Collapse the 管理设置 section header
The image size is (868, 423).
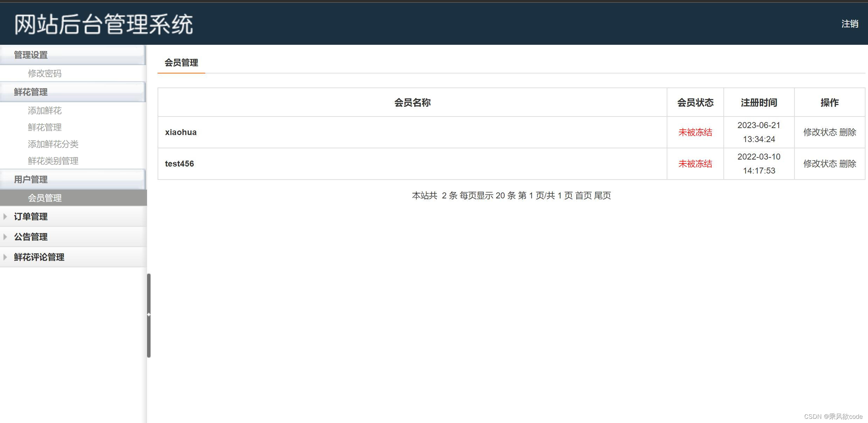pyautogui.click(x=31, y=55)
